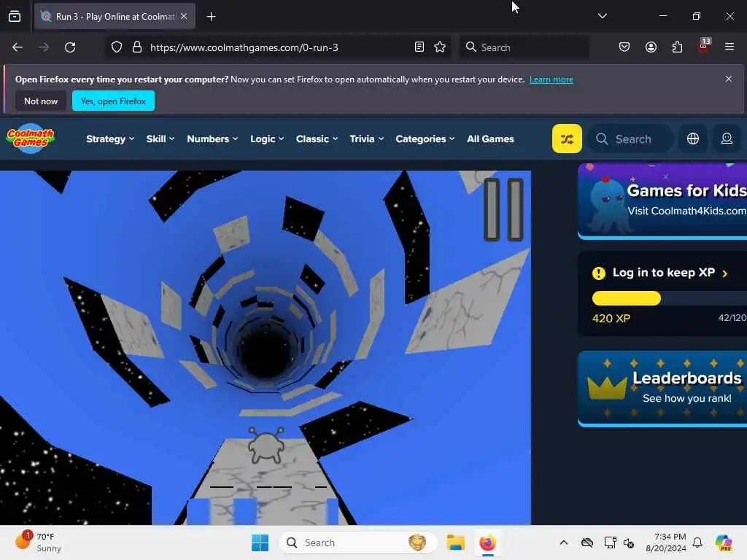Bookmark this page with the star
The image size is (747, 560).
(x=440, y=47)
